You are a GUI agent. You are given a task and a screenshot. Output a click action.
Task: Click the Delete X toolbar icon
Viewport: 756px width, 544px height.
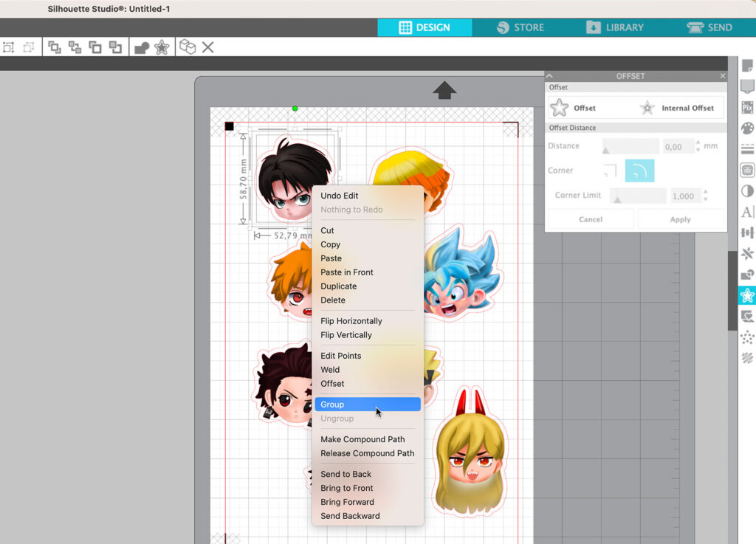(208, 47)
